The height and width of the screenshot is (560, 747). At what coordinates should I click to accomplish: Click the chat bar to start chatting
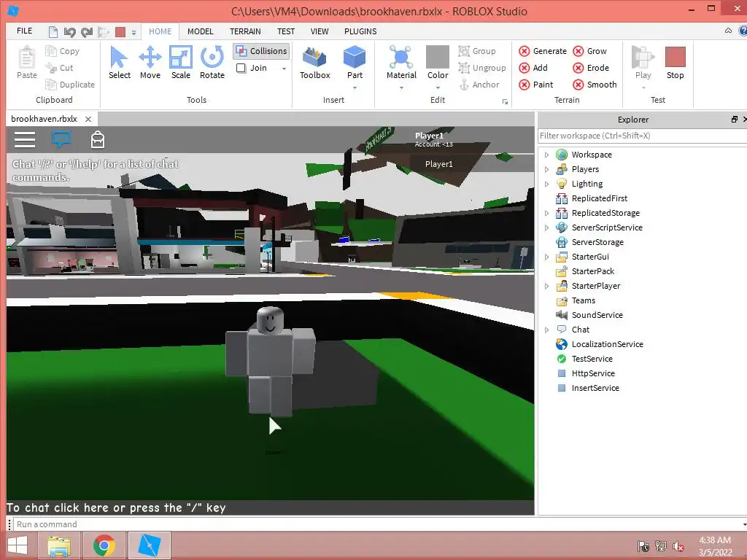point(270,507)
